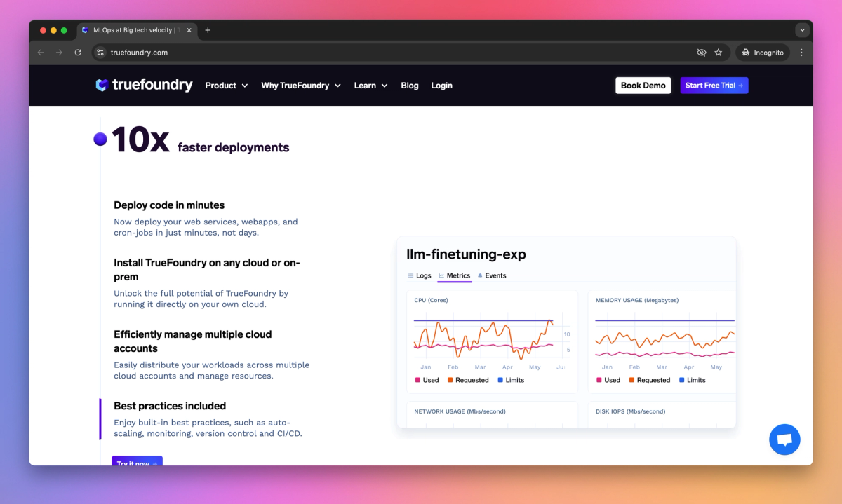Click CPU chart Requested legend swatch

pyautogui.click(x=449, y=380)
